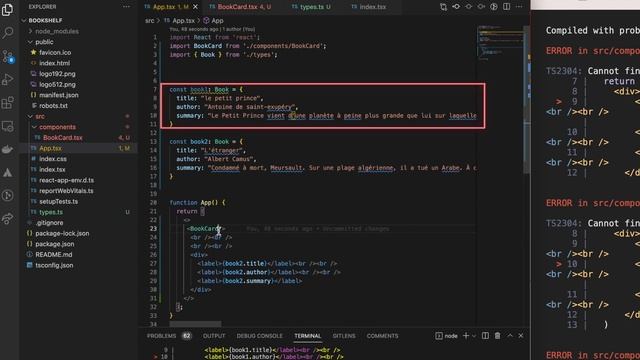Open the new terminal profile dropdown arrow
This screenshot has width=640, height=360.
474,336
